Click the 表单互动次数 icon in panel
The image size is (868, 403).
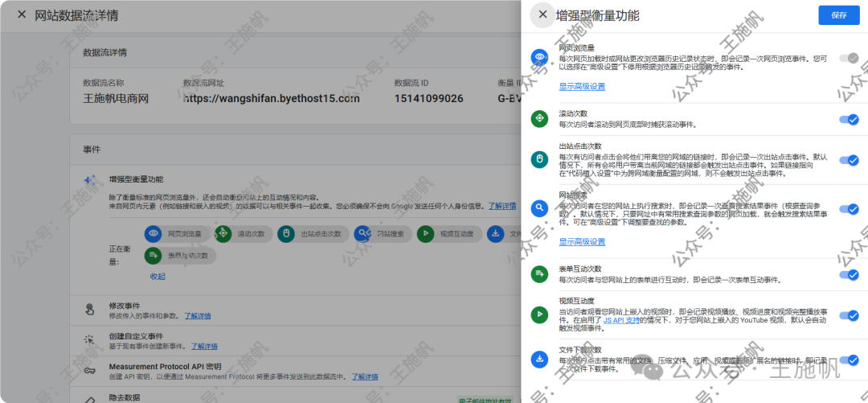click(539, 273)
